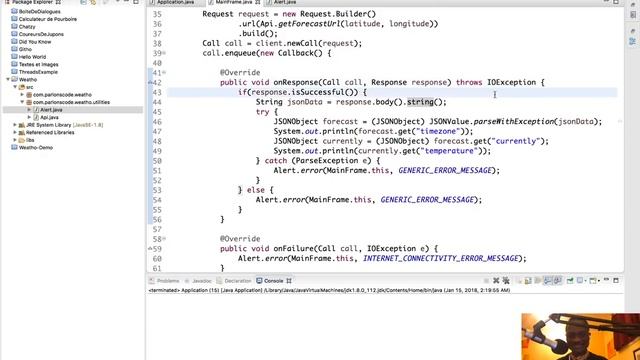Viewport: 640px width, 360px height.
Task: Select the Calculateur de Pourboire project
Action: [48, 19]
